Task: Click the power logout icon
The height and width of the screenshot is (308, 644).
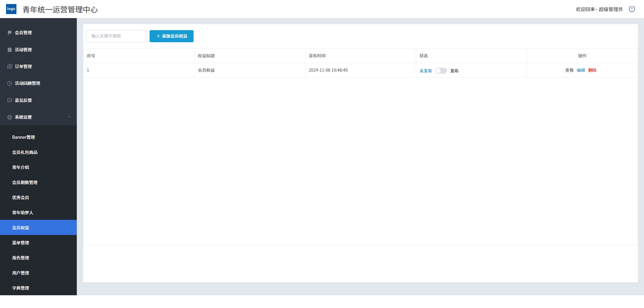Action: pyautogui.click(x=632, y=9)
